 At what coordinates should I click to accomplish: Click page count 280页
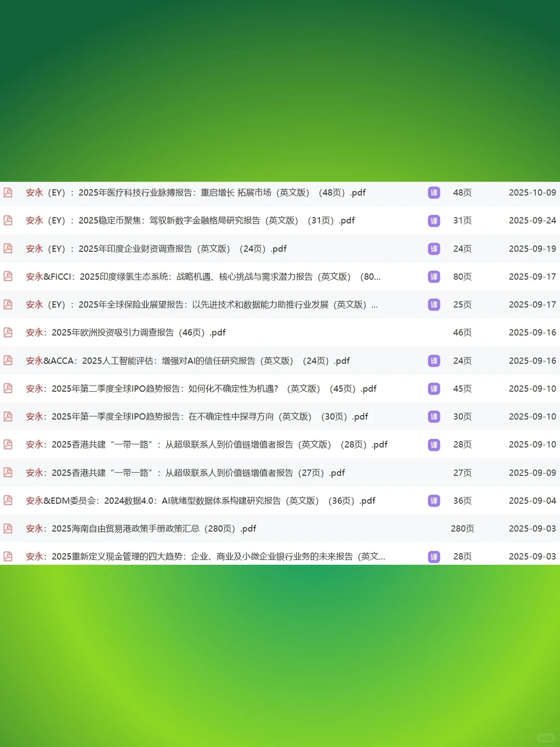(463, 529)
